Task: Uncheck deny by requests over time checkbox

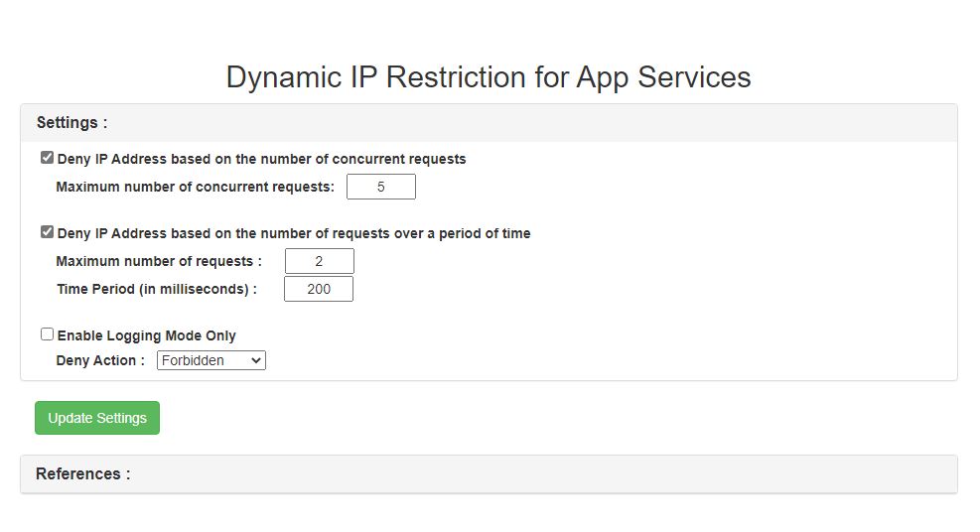Action: point(47,232)
